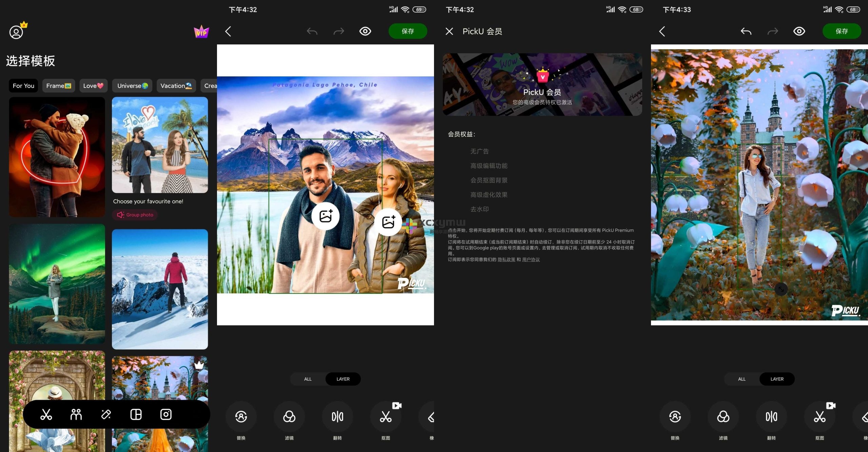Screen dimensions: 868x452
Task: Switch to ALL mode in second editor
Action: tap(308, 379)
